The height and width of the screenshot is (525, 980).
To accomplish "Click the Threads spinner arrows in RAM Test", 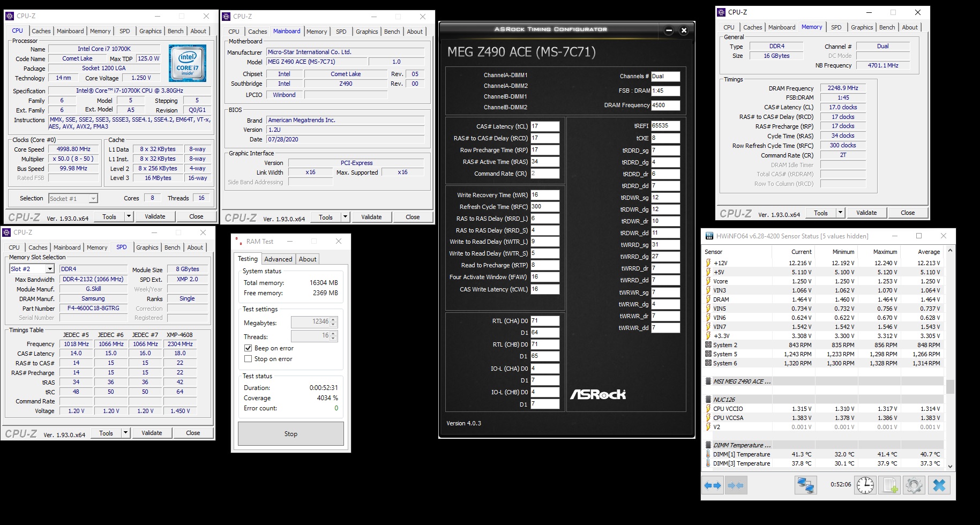I will point(333,336).
